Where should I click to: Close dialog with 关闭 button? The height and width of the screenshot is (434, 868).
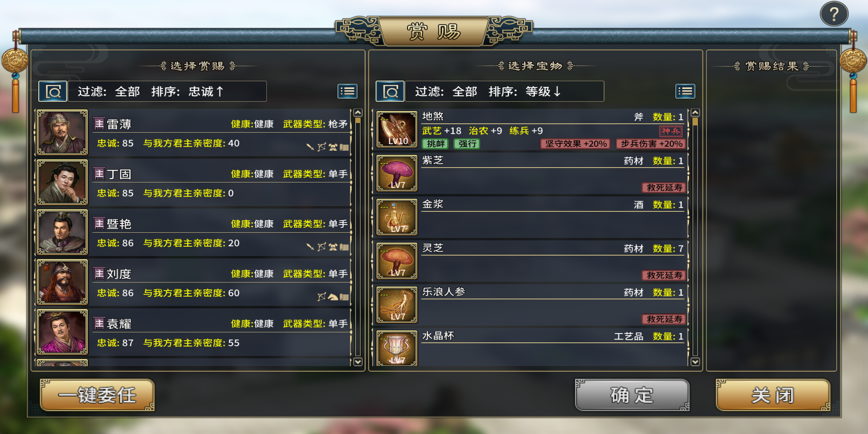[x=773, y=395]
